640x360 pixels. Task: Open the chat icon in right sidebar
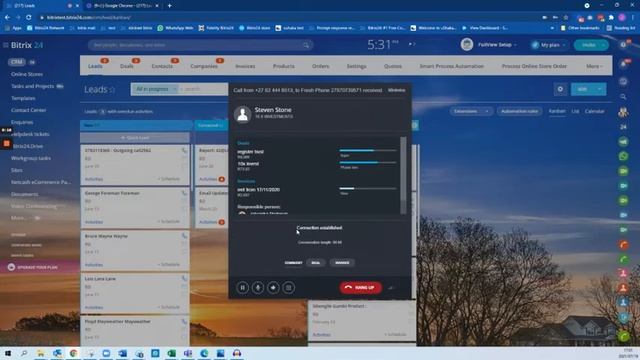click(623, 82)
